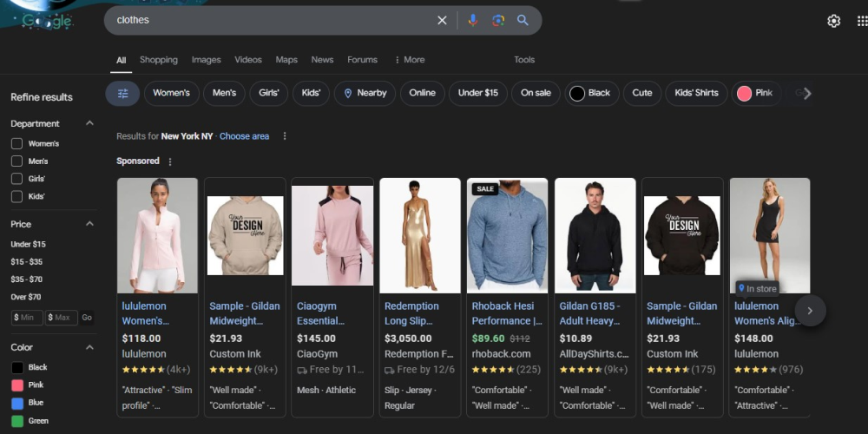Image resolution: width=868 pixels, height=434 pixels.
Task: Switch to the Images tab
Action: click(x=206, y=60)
